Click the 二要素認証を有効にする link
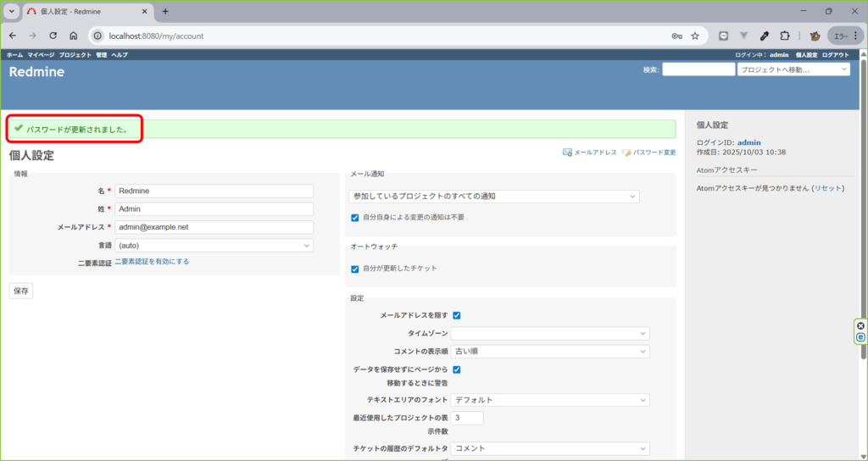Screen dimensions: 868x461 pos(152,262)
